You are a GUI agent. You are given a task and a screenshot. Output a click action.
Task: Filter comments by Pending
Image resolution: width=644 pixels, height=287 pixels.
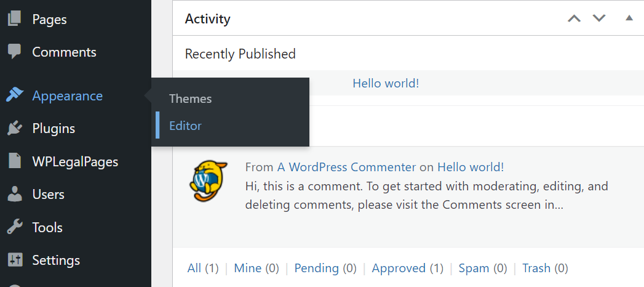316,268
